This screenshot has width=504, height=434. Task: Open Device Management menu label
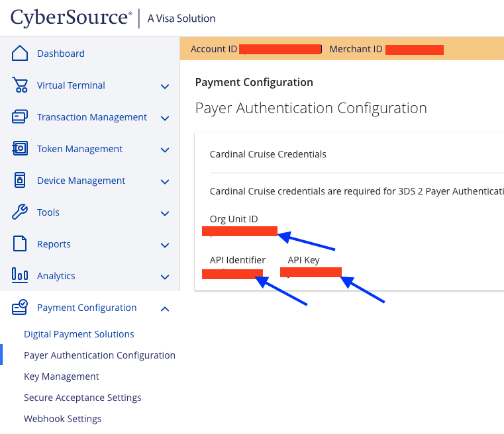[x=81, y=181]
